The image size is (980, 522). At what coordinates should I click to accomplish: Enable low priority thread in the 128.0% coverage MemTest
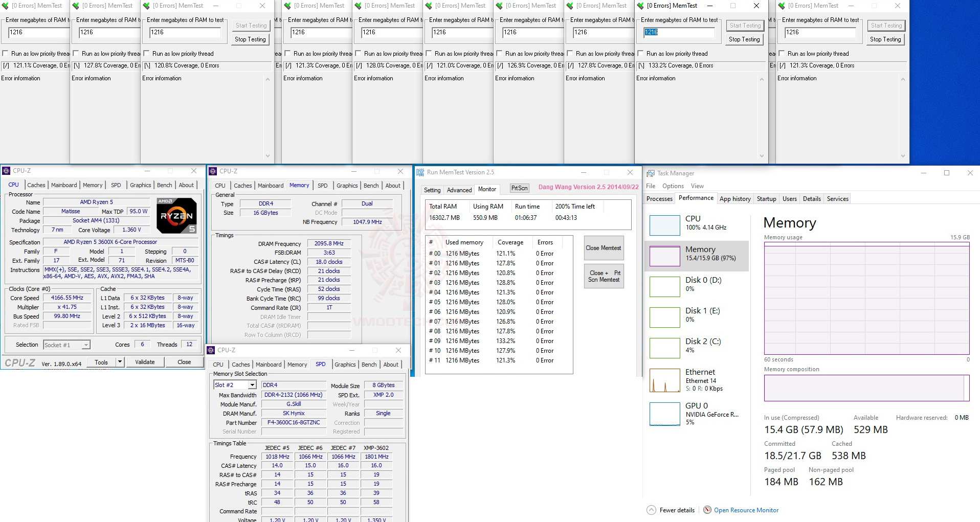pyautogui.click(x=358, y=54)
